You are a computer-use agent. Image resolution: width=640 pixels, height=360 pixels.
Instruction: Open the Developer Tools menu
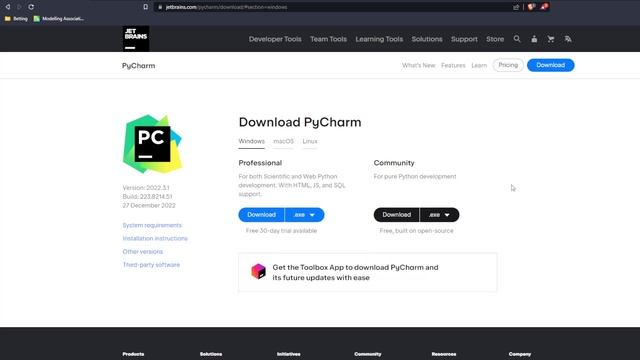coord(275,39)
